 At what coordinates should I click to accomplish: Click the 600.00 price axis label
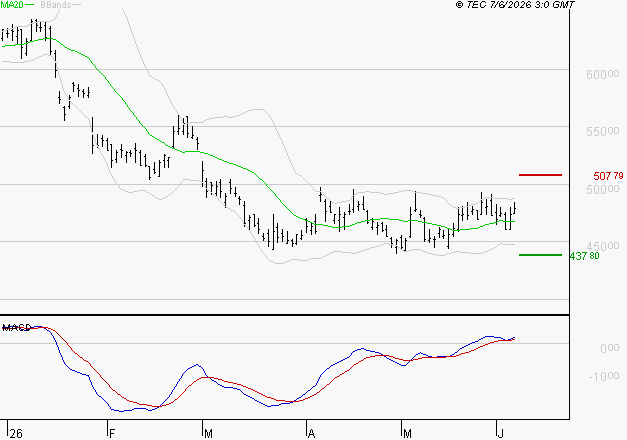[602, 74]
